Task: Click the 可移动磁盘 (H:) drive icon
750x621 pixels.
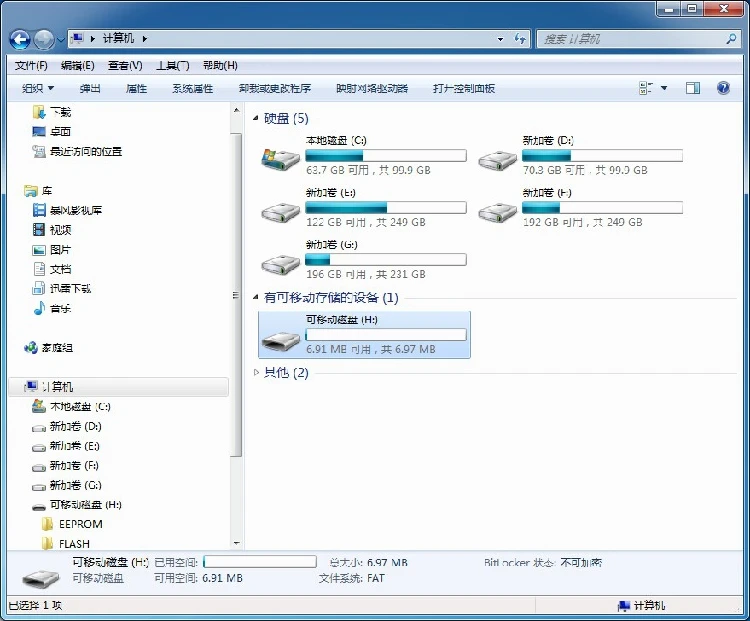Action: tap(281, 341)
